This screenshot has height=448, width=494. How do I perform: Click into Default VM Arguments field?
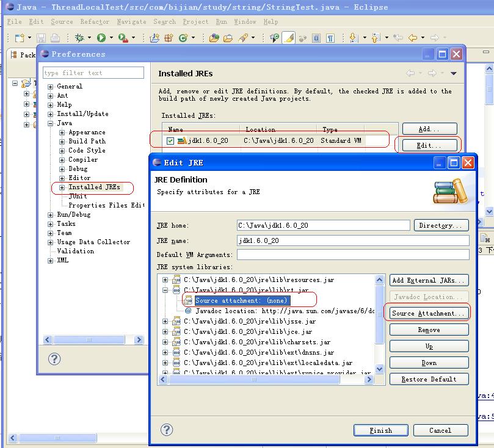[353, 255]
